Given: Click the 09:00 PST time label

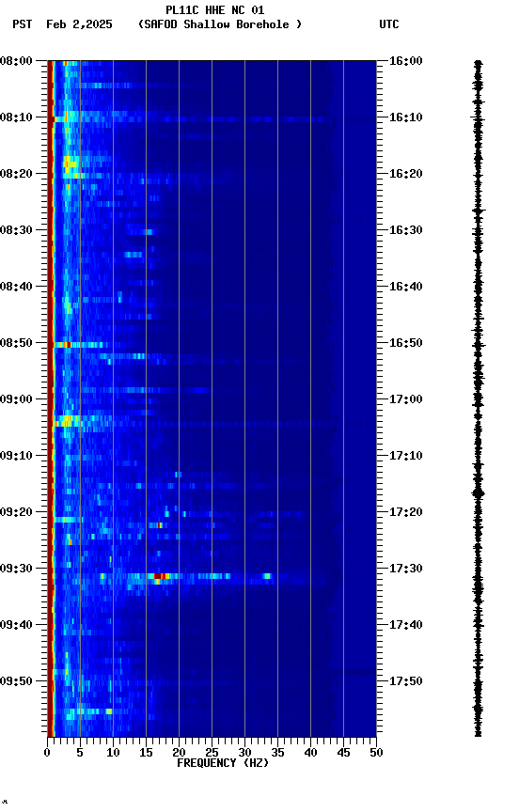Looking at the screenshot, I should coord(16,399).
